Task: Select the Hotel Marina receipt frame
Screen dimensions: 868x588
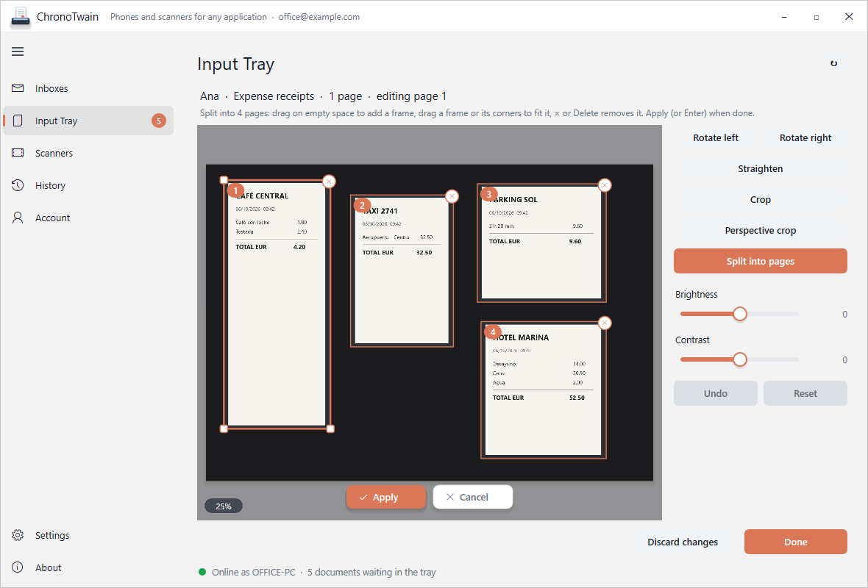Action: coord(543,390)
